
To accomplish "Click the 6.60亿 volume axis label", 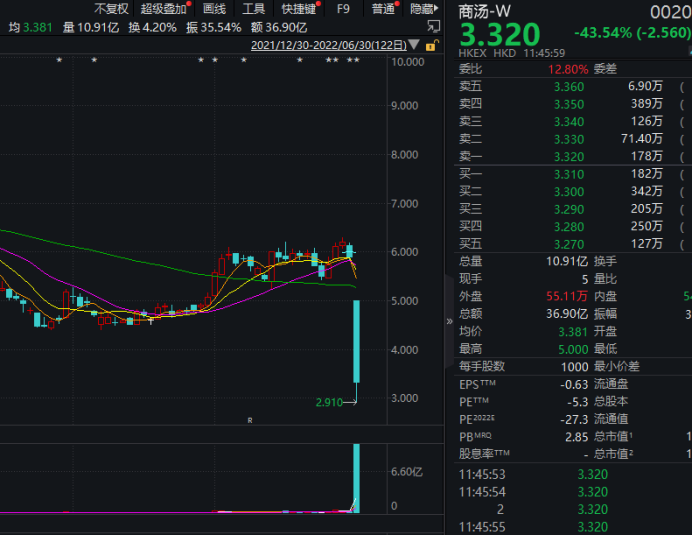I will 407,472.
